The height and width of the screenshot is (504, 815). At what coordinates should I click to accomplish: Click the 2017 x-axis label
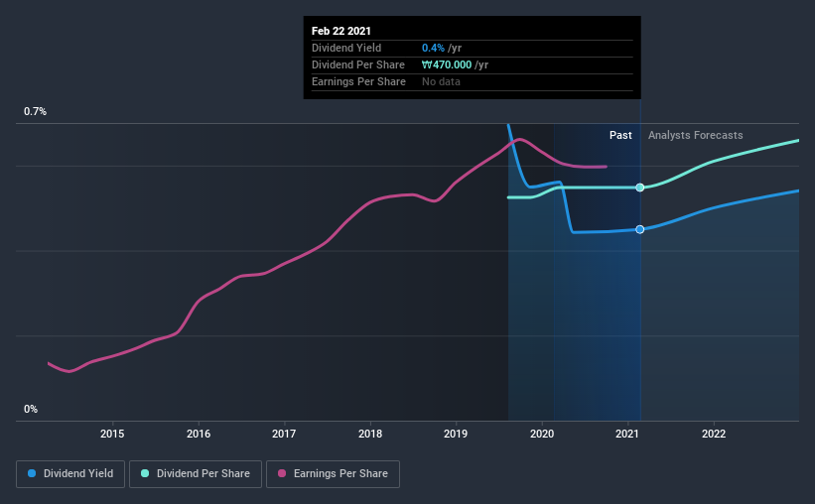coord(284,434)
